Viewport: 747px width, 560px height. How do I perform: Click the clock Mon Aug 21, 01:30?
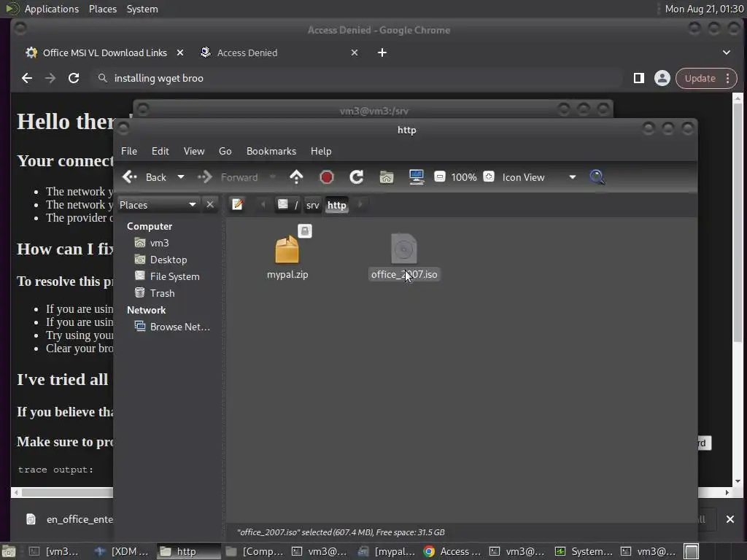click(704, 9)
